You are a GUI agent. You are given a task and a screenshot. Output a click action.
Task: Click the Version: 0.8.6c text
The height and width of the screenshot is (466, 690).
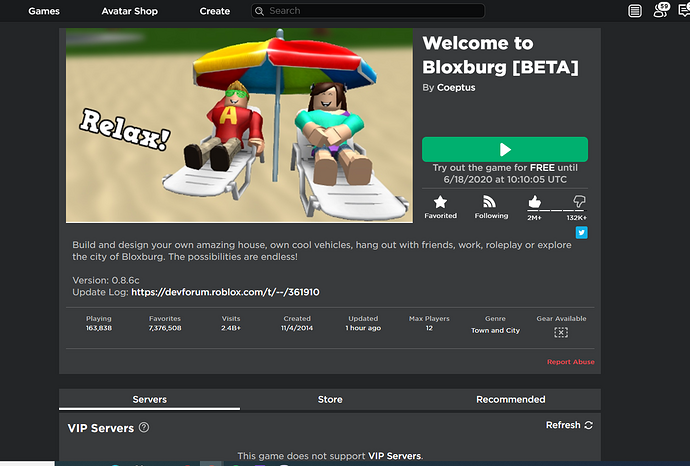(106, 280)
